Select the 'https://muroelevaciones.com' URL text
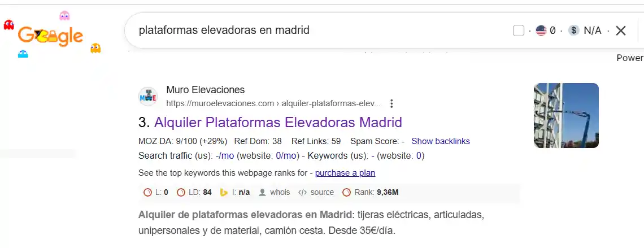This screenshot has width=644, height=248. pyautogui.click(x=220, y=103)
